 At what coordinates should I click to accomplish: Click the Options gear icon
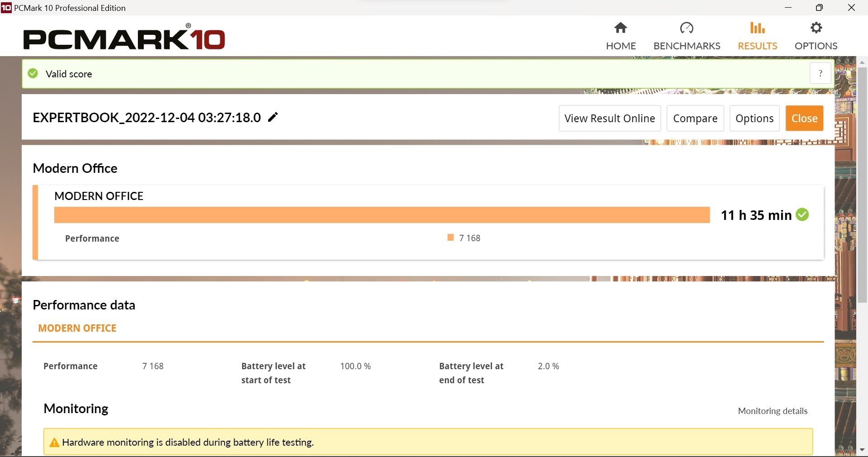coord(816,28)
